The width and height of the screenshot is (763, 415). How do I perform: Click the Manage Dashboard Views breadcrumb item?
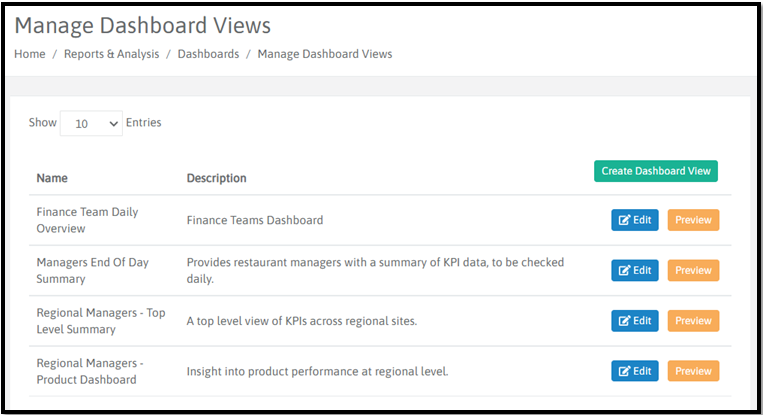coord(325,54)
